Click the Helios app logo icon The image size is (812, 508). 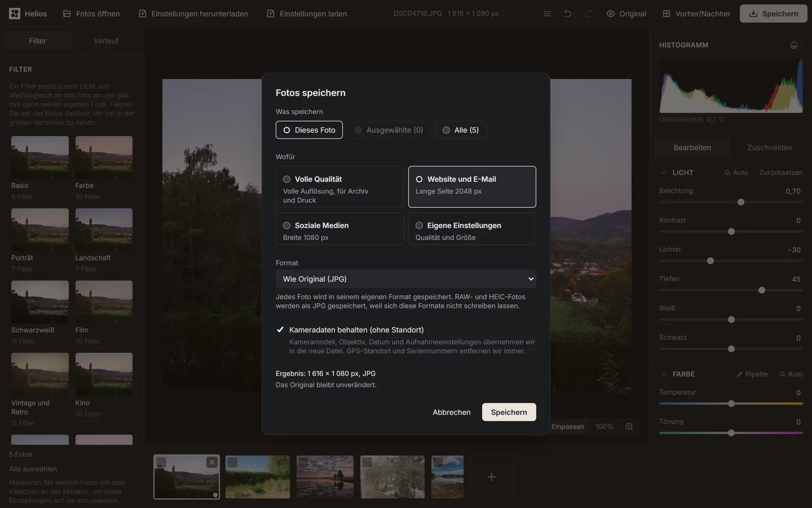(x=15, y=14)
